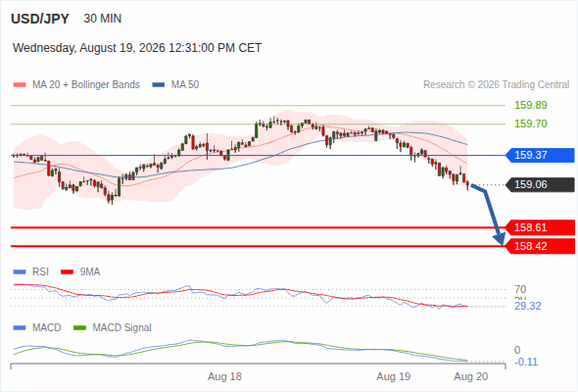
Task: Click the 158.42 red support tag
Action: (540, 246)
